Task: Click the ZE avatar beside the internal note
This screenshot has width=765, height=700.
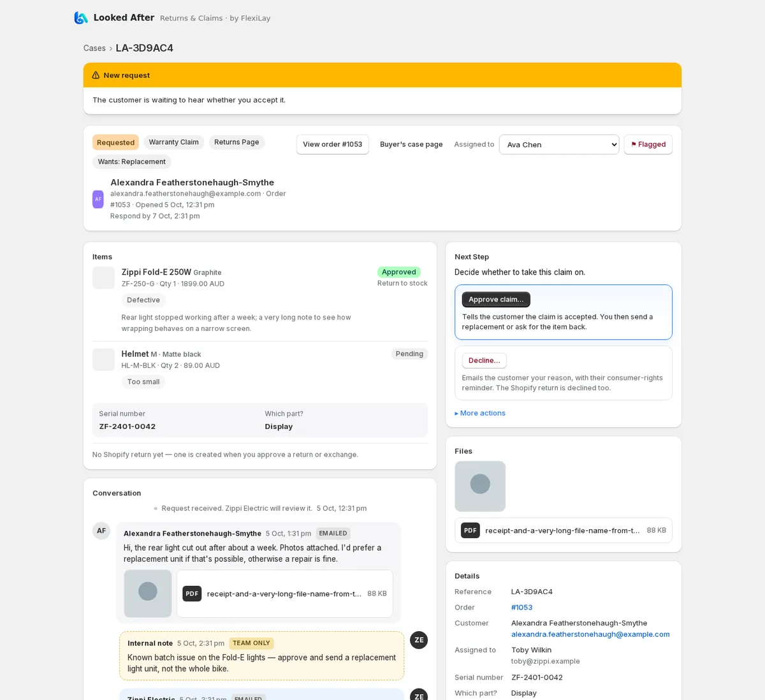Action: coord(419,640)
